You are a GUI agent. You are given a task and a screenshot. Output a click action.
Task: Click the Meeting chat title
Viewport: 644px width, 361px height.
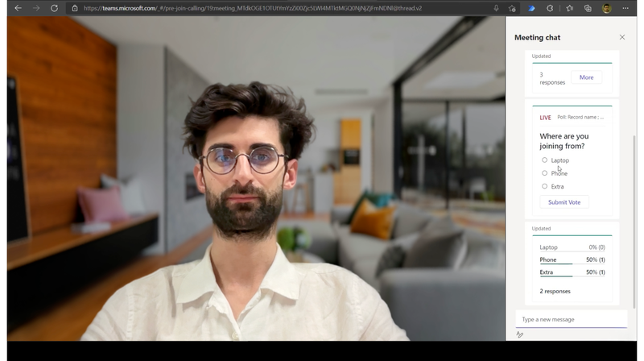coord(537,37)
